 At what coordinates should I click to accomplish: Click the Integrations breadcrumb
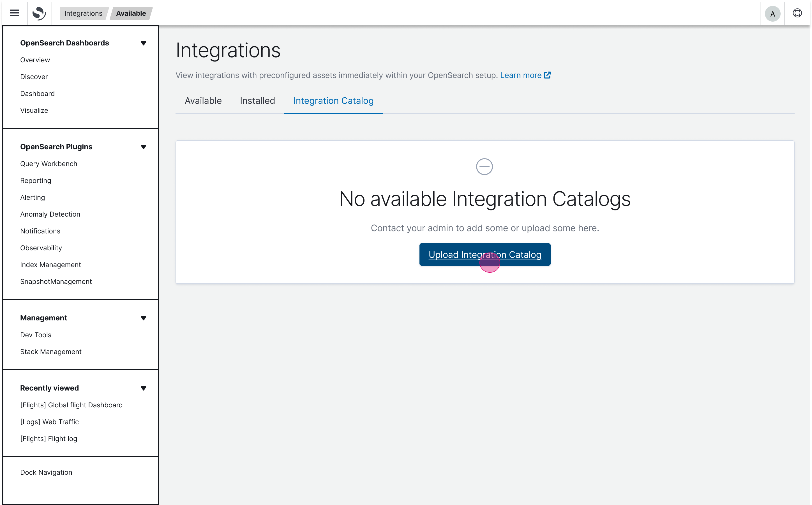point(83,13)
